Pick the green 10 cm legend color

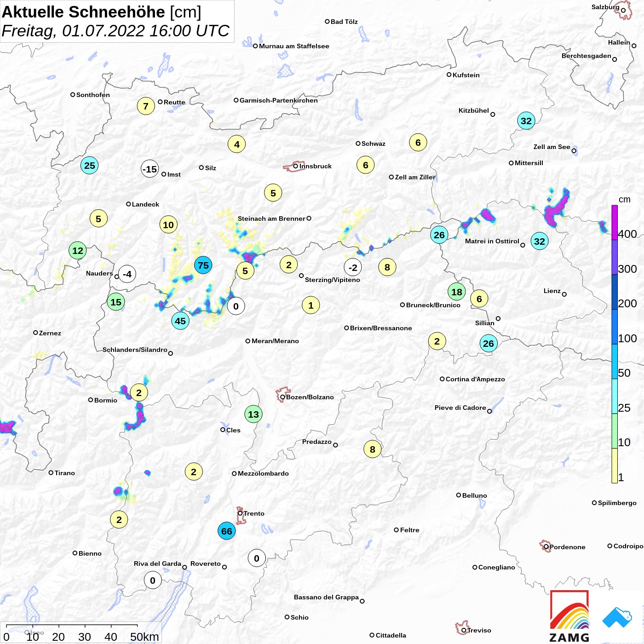pos(615,431)
